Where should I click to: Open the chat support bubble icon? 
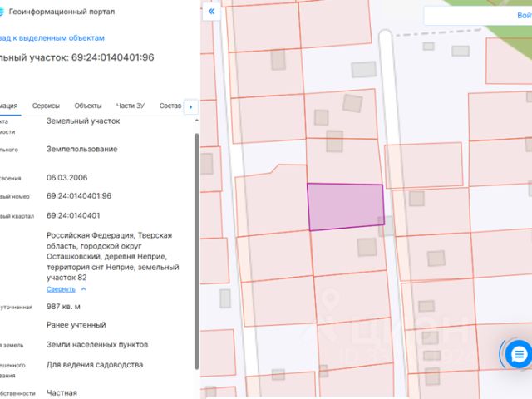click(x=518, y=354)
